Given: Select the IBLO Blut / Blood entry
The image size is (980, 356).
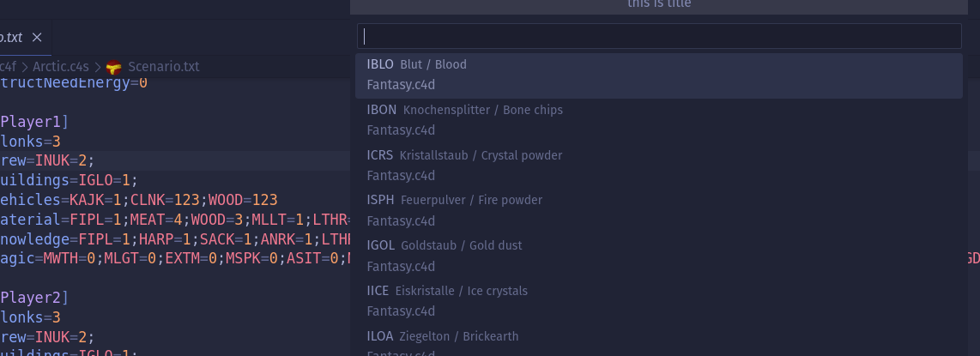Looking at the screenshot, I should click(x=659, y=75).
